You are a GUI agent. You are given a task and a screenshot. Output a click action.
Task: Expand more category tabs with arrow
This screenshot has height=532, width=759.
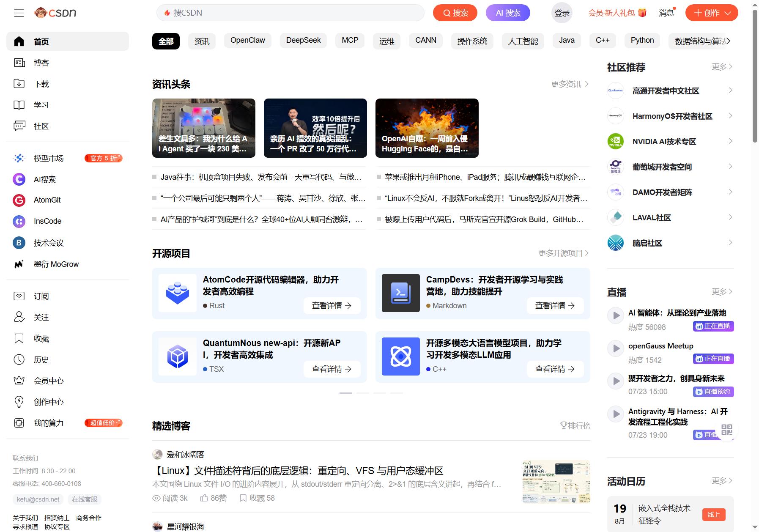pyautogui.click(x=728, y=41)
